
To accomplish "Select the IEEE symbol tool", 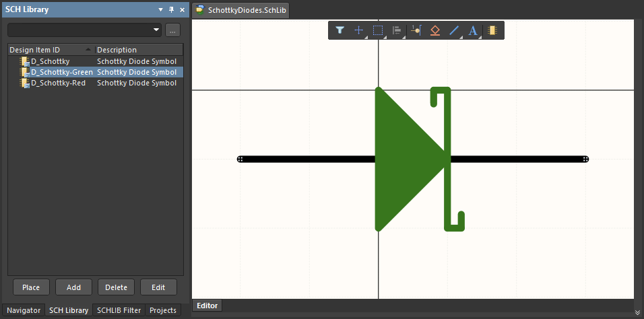I will point(434,30).
